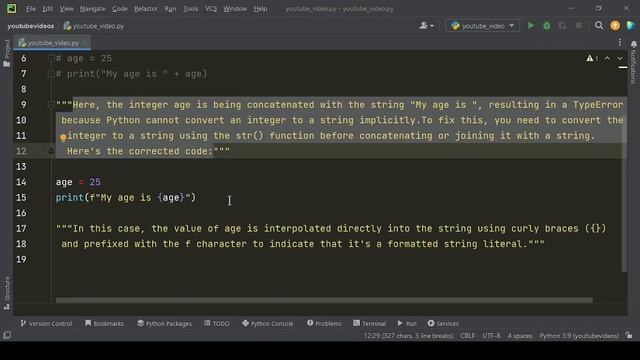Open the Structure tool window sidebar

[7, 293]
